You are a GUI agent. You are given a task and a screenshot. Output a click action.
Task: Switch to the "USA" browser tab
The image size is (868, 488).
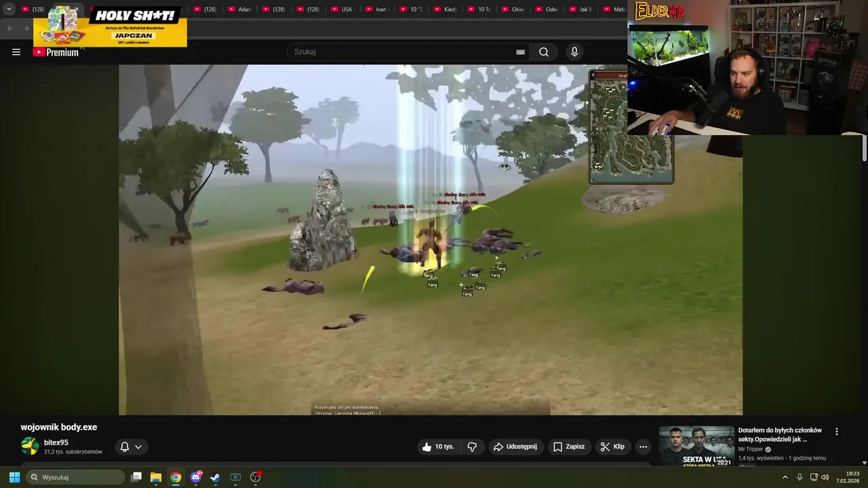(342, 9)
